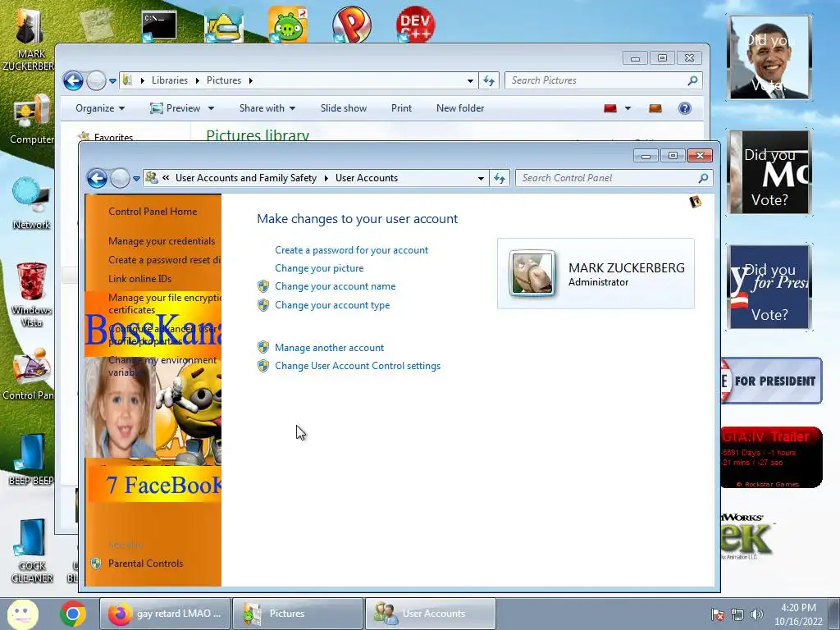Viewport: 840px width, 630px height.
Task: Click the FOR PRESIDENT gadget banner
Action: click(x=771, y=381)
